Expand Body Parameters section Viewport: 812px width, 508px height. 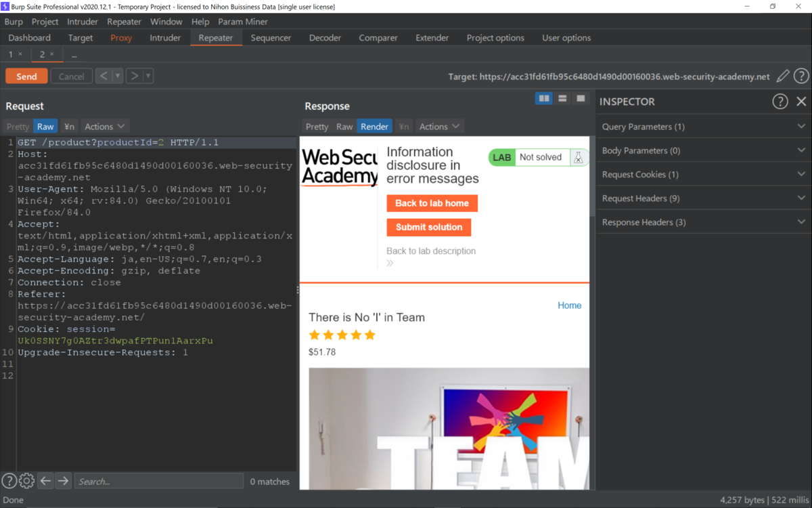pyautogui.click(x=704, y=150)
